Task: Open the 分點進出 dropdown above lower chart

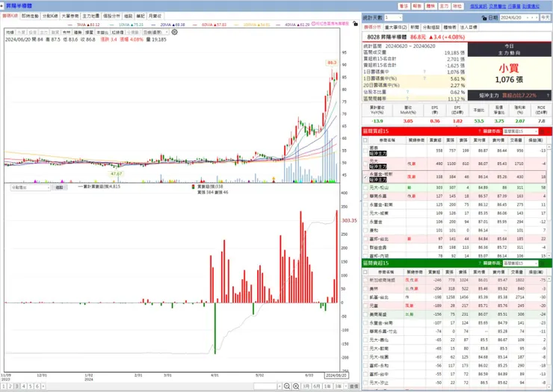Action: coord(31,187)
